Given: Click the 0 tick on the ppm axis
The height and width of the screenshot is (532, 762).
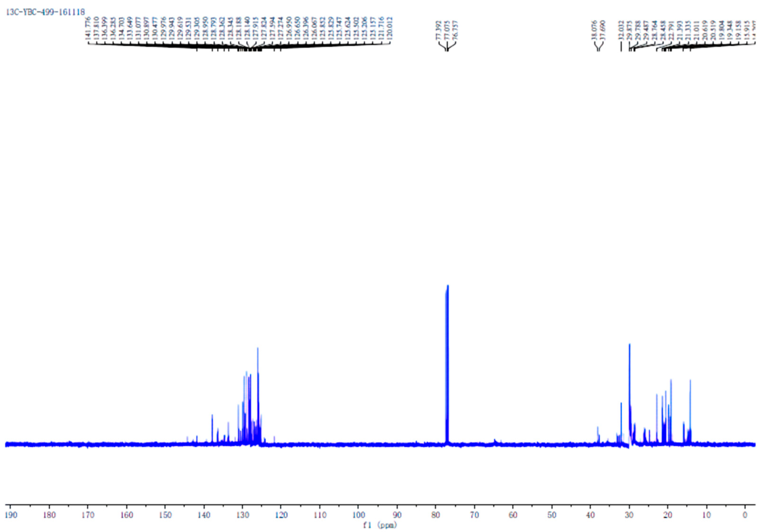Looking at the screenshot, I should 745,515.
